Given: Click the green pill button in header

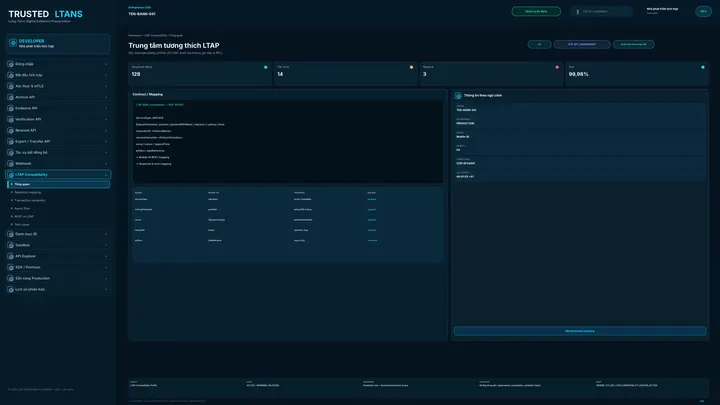Looking at the screenshot, I should coord(536,11).
